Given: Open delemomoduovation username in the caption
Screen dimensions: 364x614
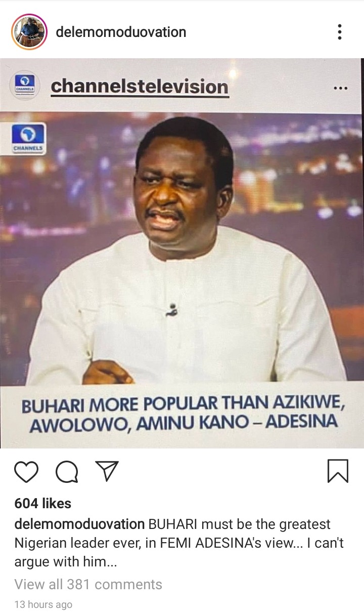Looking at the screenshot, I should pos(79,523).
